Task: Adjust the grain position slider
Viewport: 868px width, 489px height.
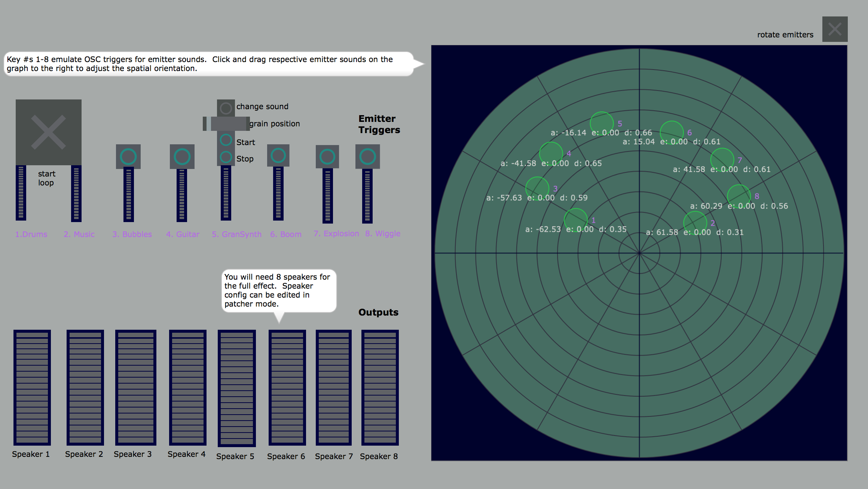Action: [x=226, y=124]
